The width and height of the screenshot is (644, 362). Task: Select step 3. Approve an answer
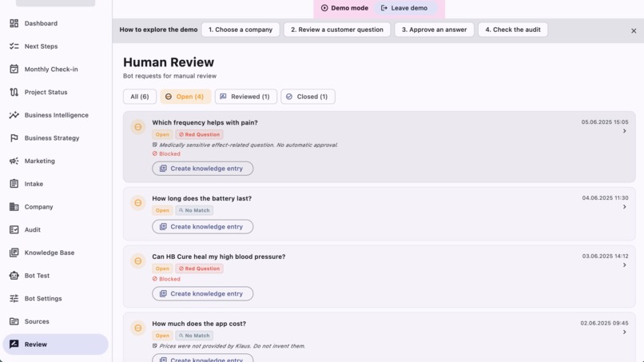pyautogui.click(x=434, y=30)
